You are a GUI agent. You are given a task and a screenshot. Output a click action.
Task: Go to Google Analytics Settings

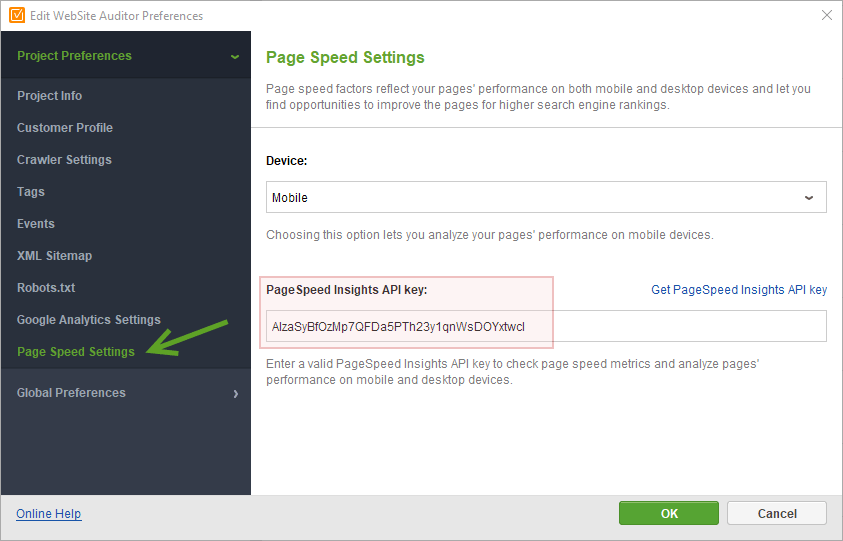click(x=89, y=320)
